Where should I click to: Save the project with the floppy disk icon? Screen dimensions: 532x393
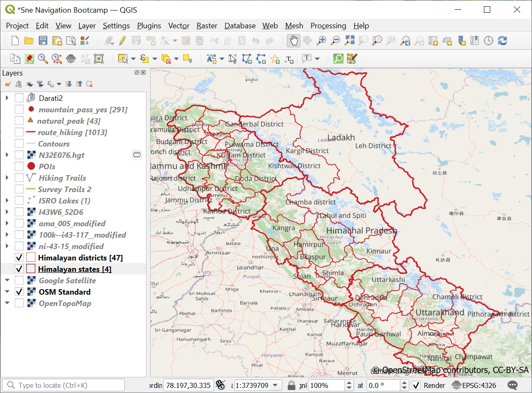click(x=43, y=41)
